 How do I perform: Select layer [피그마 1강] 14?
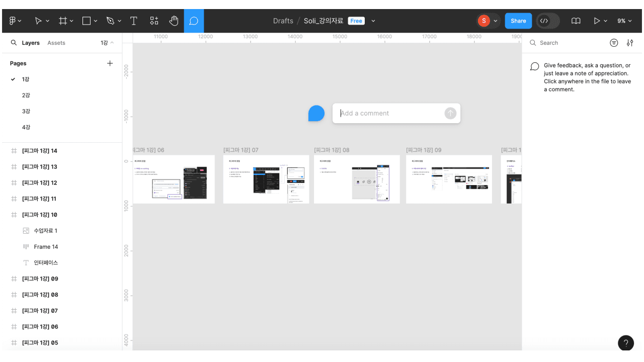[x=62, y=151]
